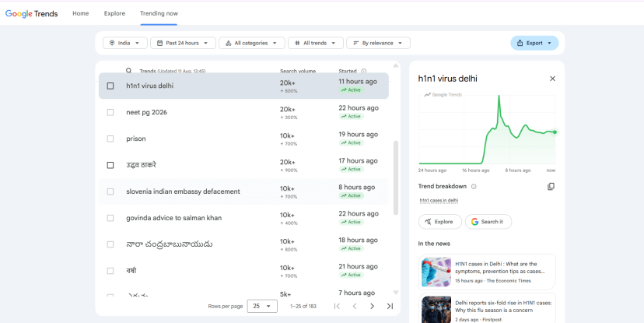Click the Firstpost article thumbnail
Viewport: 644px width, 323px height.
[x=436, y=310]
